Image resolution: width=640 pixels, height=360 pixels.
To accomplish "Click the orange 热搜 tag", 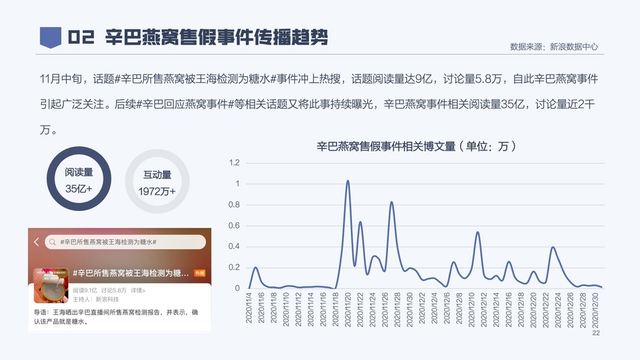I will tap(200, 273).
